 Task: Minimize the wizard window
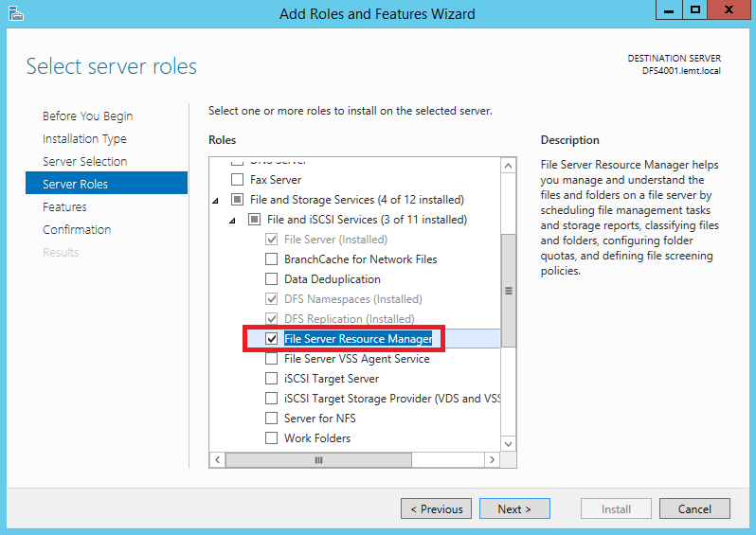pos(669,9)
